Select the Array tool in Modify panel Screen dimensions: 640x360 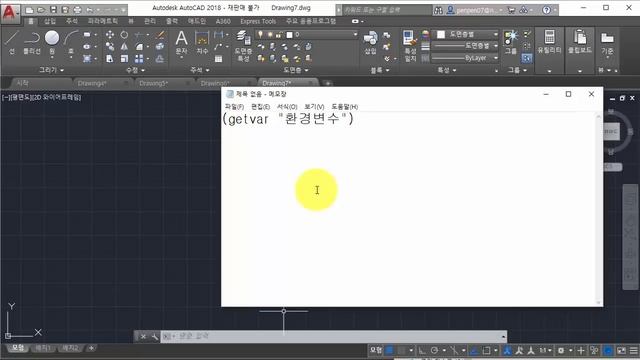139,58
